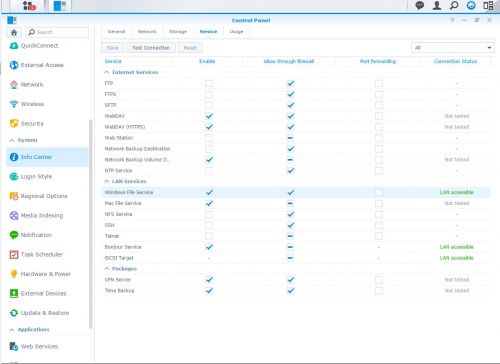Viewport: 500px width, 364px height.
Task: Open Hardware & Power settings
Action: 47,274
